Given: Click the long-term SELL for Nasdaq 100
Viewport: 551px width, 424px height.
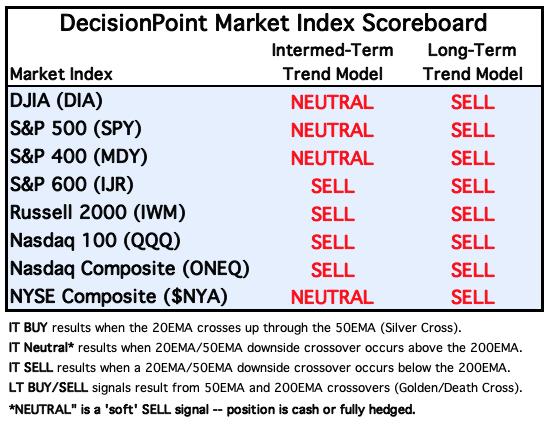Looking at the screenshot, I should (473, 242).
